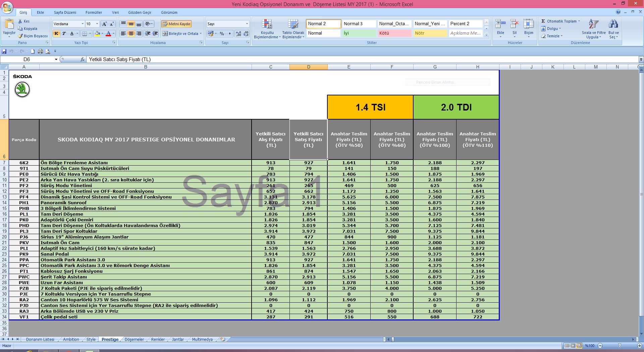Viewport: 644px width, 352px height.
Task: Quick print from quick access toolbar
Action: pos(40,51)
